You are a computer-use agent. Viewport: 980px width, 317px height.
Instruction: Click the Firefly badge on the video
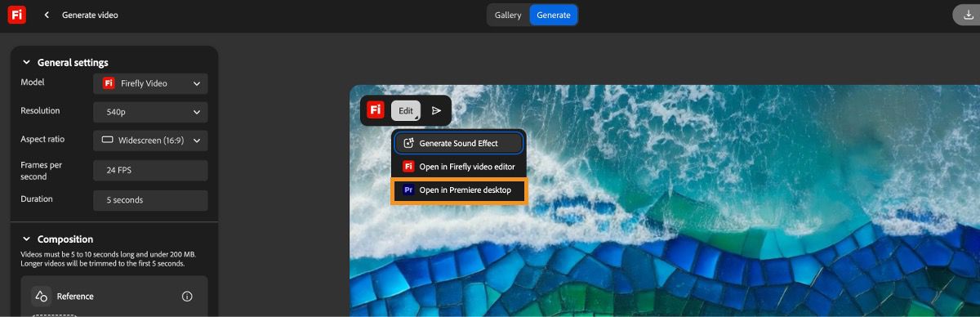tap(376, 110)
